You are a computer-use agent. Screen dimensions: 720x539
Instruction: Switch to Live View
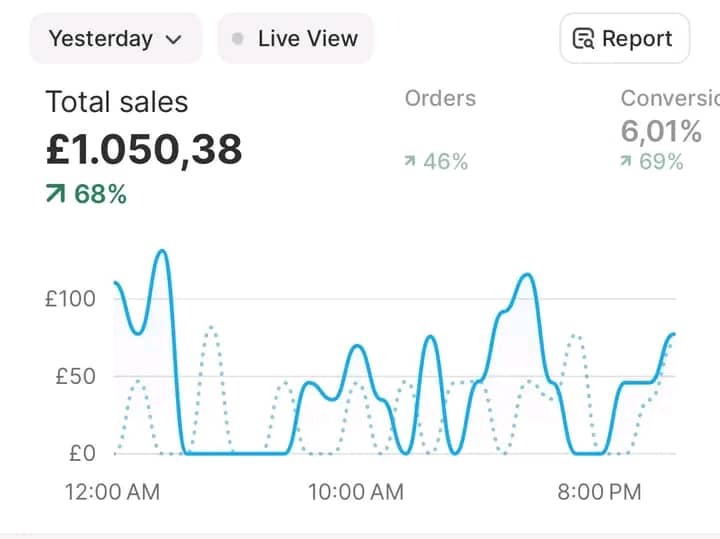pyautogui.click(x=295, y=39)
